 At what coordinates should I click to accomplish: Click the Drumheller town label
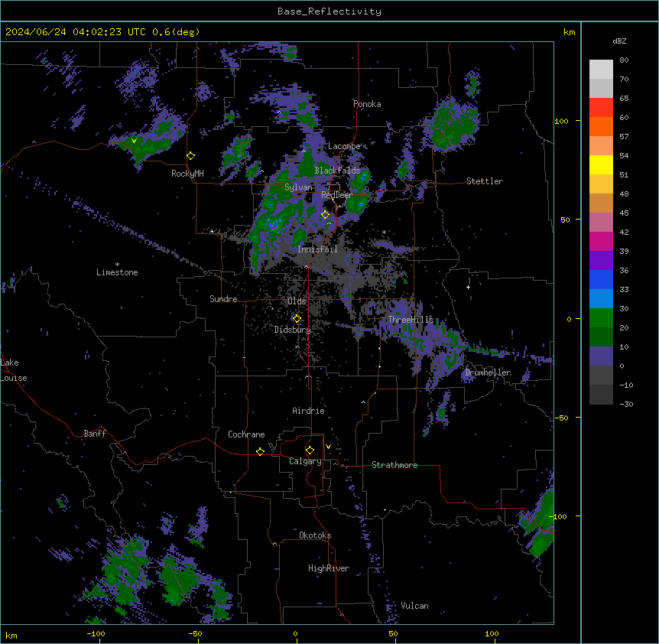[488, 372]
